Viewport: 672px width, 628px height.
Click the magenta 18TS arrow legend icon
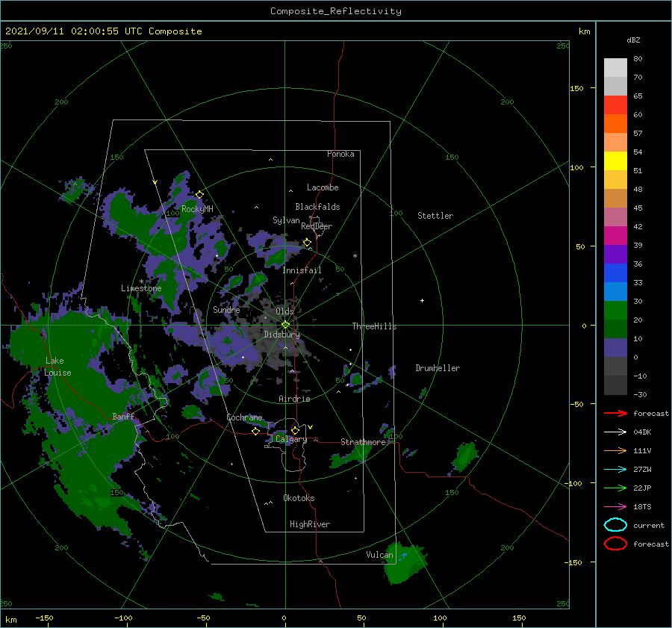[x=615, y=507]
